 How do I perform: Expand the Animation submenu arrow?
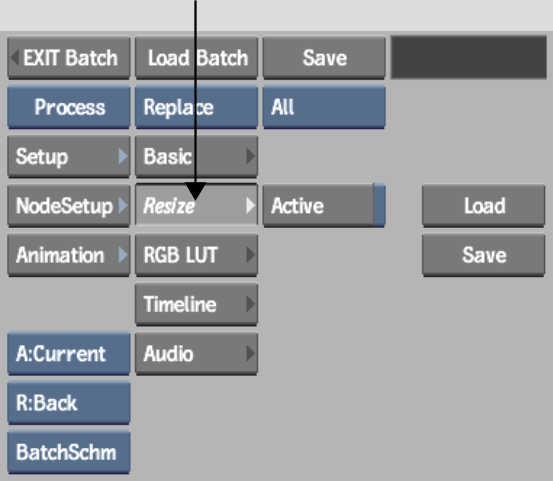point(123,255)
